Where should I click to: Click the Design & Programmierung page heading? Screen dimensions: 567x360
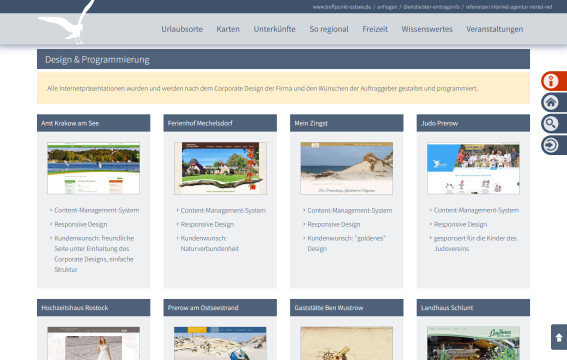pyautogui.click(x=97, y=59)
